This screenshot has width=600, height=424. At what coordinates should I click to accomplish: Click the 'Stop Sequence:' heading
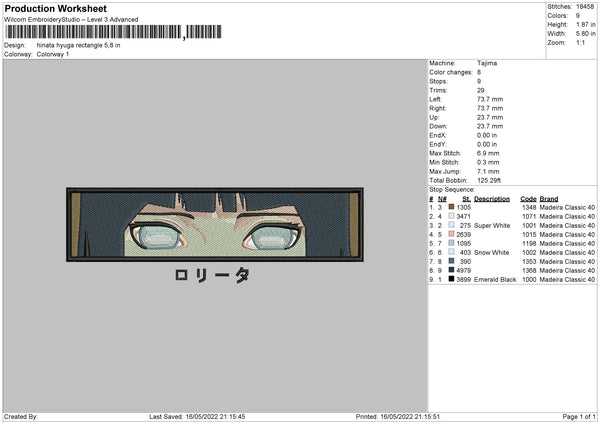coord(452,190)
